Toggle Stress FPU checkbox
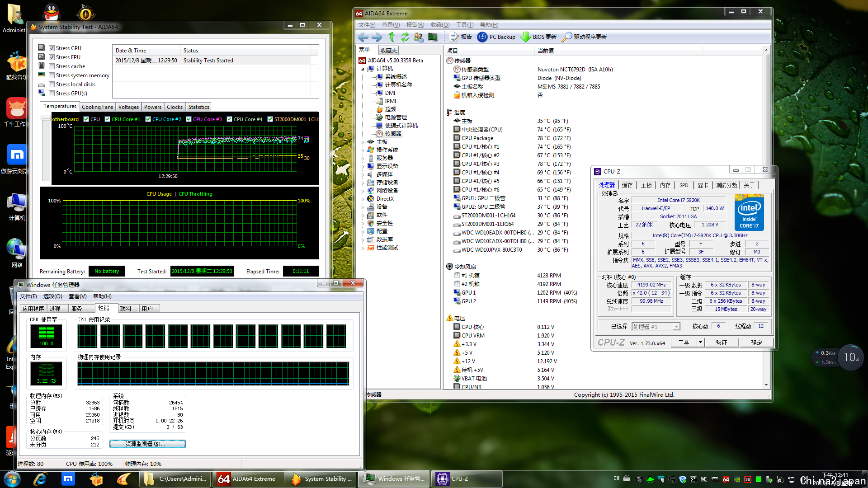The height and width of the screenshot is (488, 868). pos(52,57)
